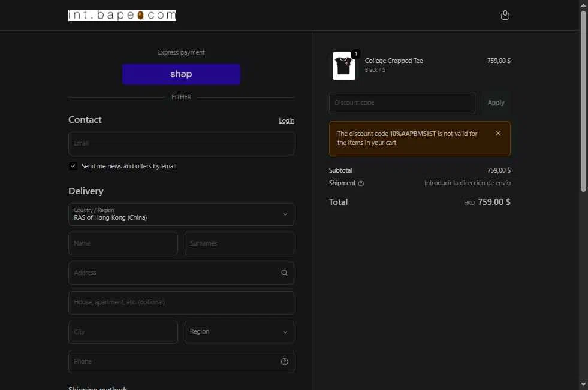Click the Total HKD 759,00 $ amount
588x390 pixels.
pyautogui.click(x=487, y=202)
